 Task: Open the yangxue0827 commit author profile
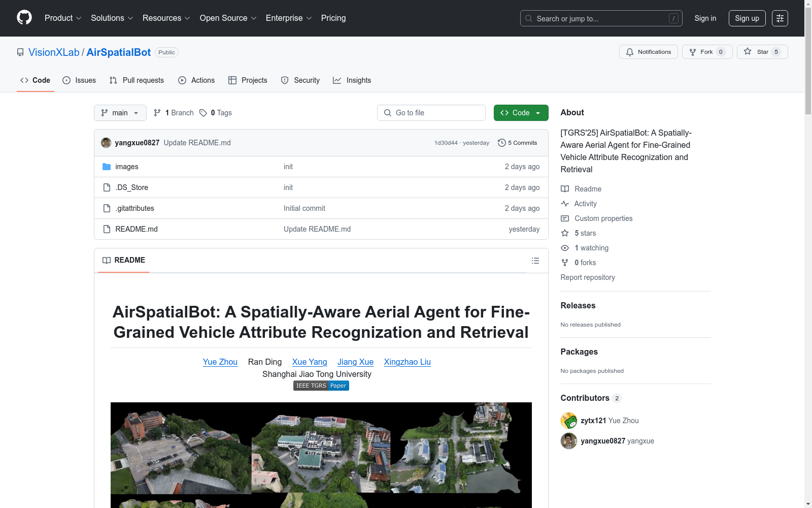137,143
